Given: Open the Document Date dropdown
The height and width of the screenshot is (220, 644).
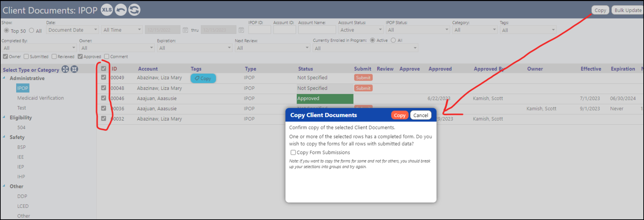Looking at the screenshot, I should pyautogui.click(x=72, y=30).
